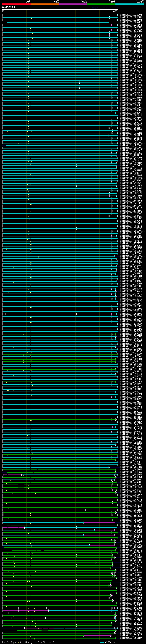Click the green ~80% identity legend segment
146x644 pixels.
[x=101, y=4]
